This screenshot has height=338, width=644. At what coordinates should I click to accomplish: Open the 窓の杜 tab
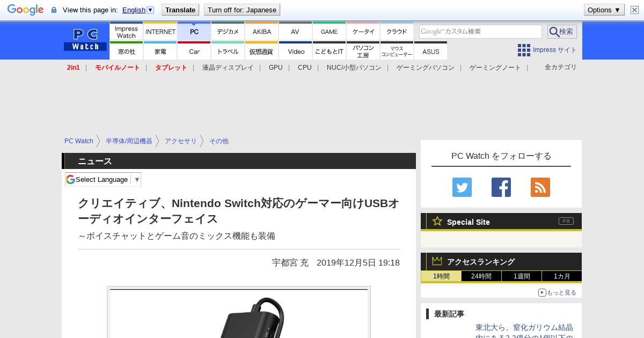126,51
